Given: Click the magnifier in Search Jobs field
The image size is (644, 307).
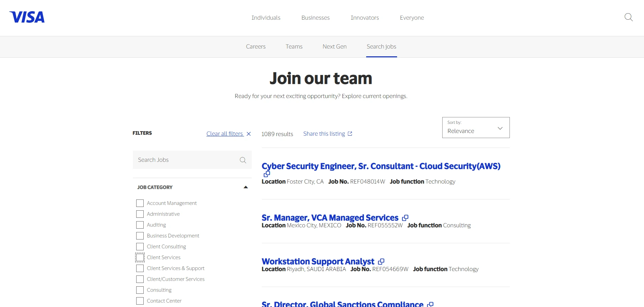Looking at the screenshot, I should click(x=243, y=160).
